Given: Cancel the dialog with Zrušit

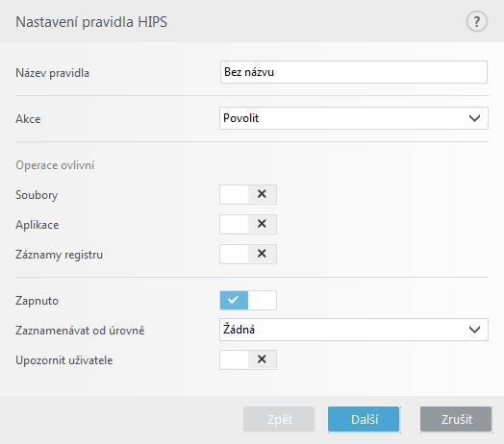Looking at the screenshot, I should pyautogui.click(x=456, y=419).
